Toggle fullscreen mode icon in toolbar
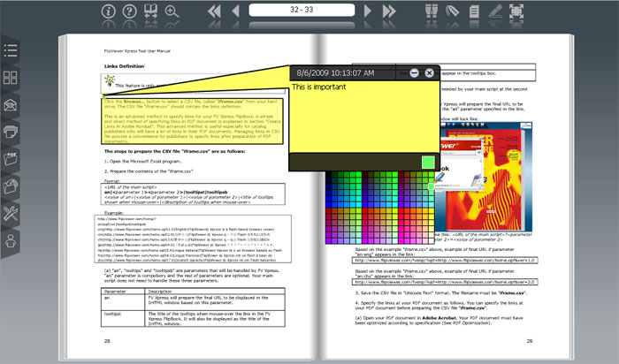The width and height of the screenshot is (619, 364). (516, 11)
